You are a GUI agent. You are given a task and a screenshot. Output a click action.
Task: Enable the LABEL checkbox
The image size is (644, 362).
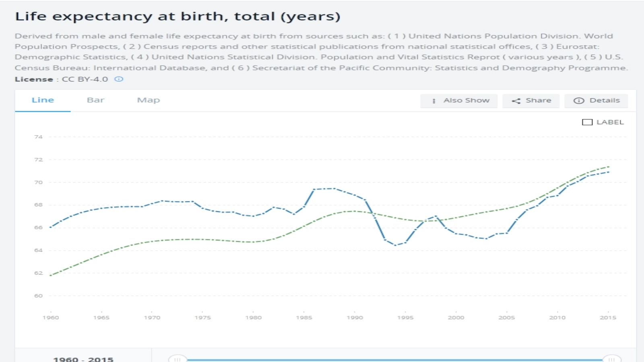[587, 122]
